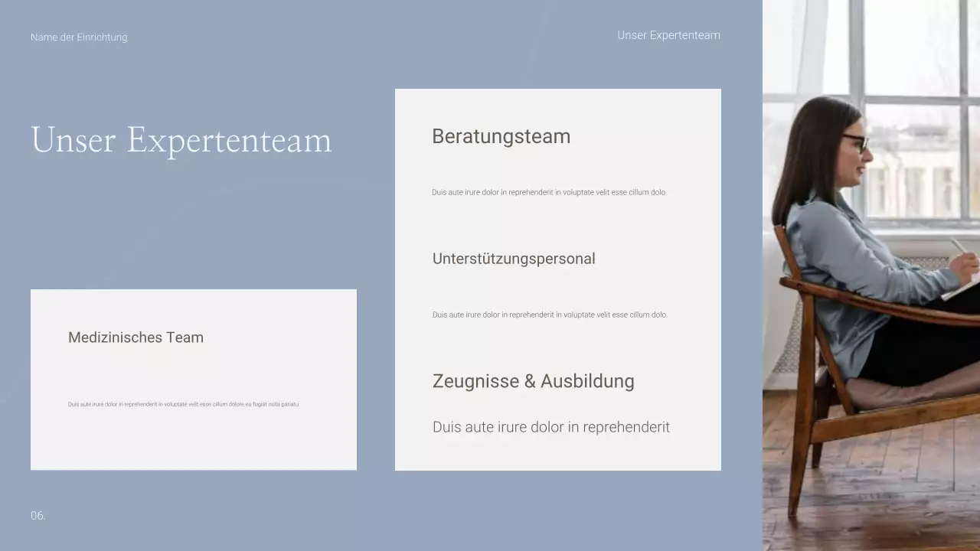The height and width of the screenshot is (551, 980).
Task: Select the "Medizinisches Team" card heading
Action: click(136, 337)
